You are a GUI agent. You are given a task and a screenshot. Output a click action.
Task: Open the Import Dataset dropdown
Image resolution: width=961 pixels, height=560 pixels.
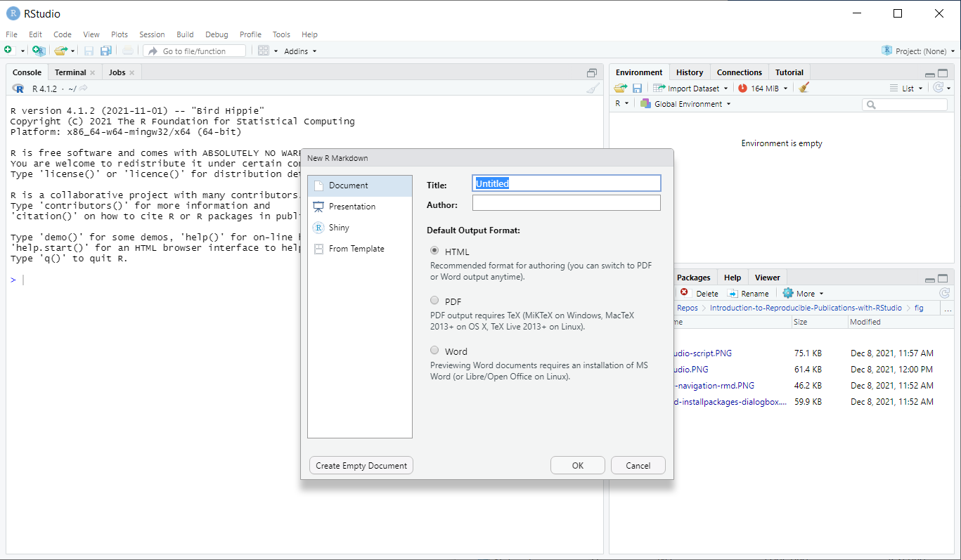(x=691, y=89)
